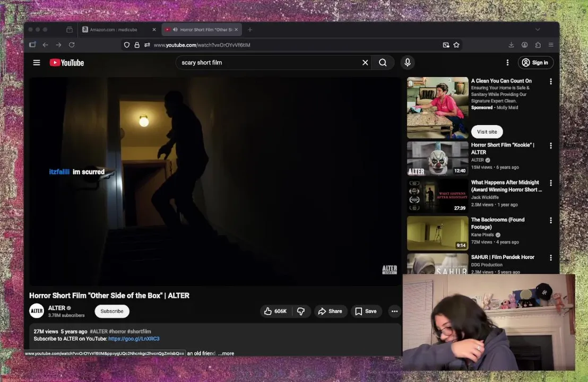Click Visit site button on ad
The height and width of the screenshot is (382, 588).
(x=487, y=132)
